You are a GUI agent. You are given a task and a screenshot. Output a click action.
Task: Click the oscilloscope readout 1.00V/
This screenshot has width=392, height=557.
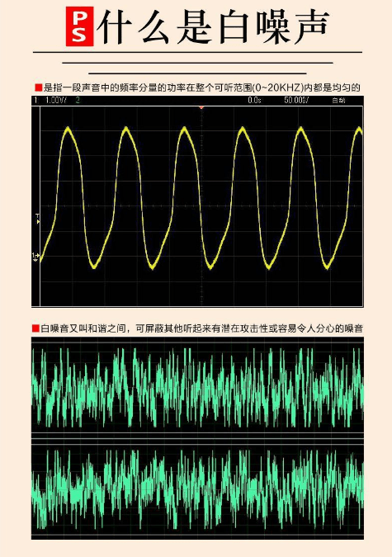coord(56,101)
